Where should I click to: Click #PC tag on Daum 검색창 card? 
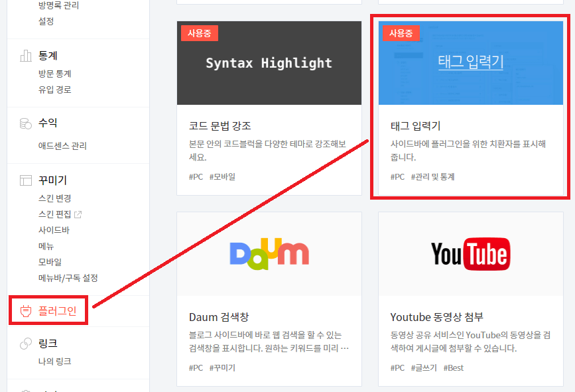[x=196, y=368]
